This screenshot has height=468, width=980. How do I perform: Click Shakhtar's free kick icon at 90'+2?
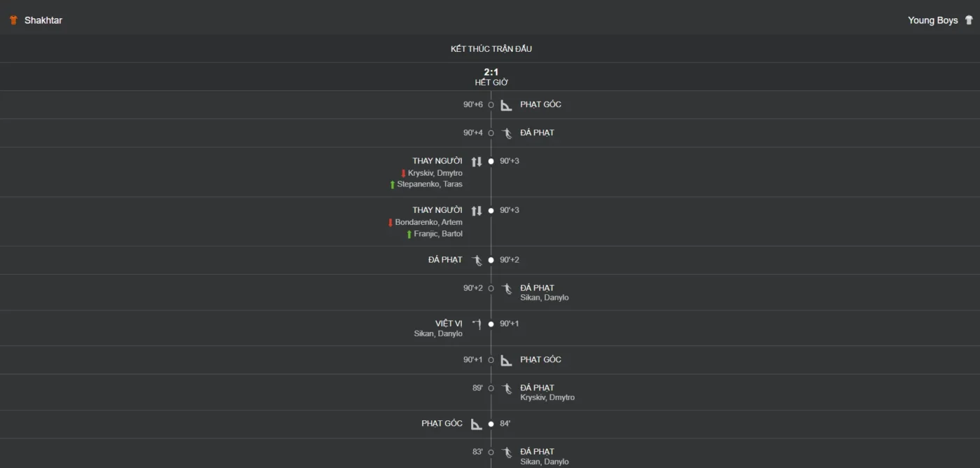pyautogui.click(x=477, y=260)
